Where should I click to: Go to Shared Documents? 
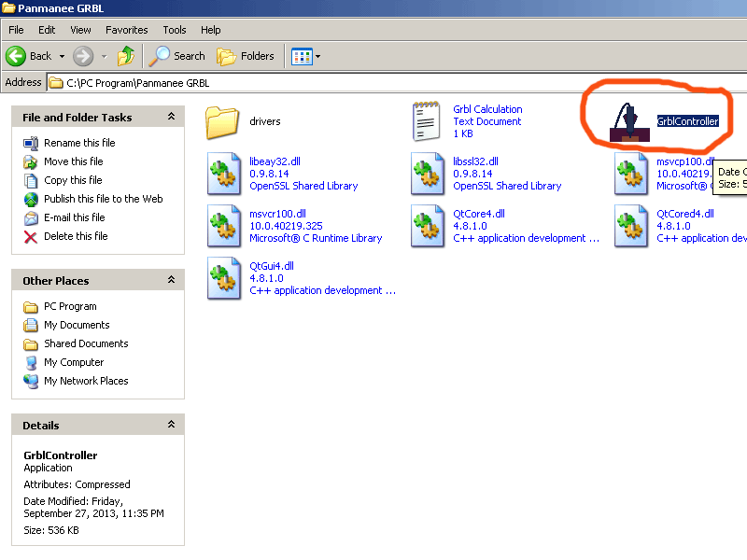pos(86,343)
